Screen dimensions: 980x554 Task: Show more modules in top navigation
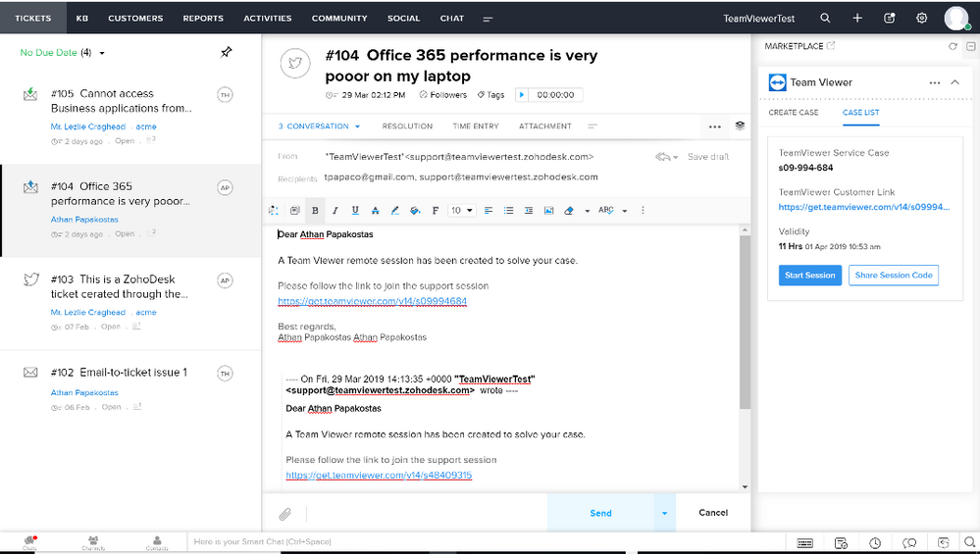coord(489,19)
